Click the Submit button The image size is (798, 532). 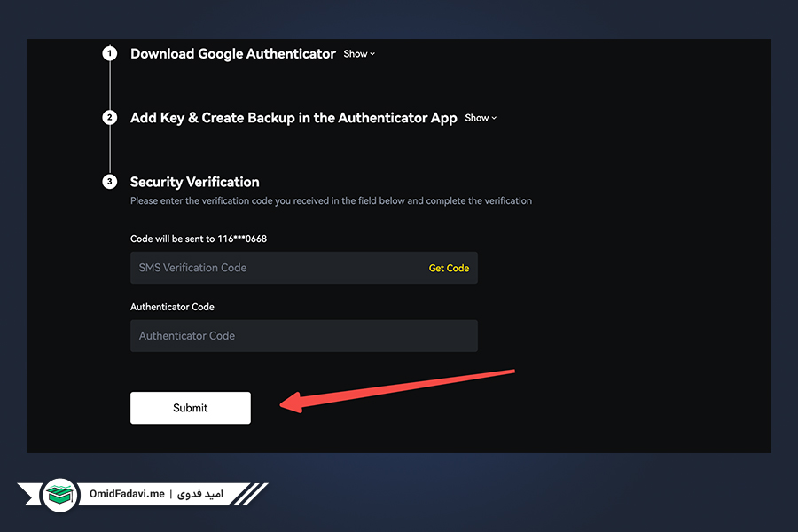(x=191, y=408)
